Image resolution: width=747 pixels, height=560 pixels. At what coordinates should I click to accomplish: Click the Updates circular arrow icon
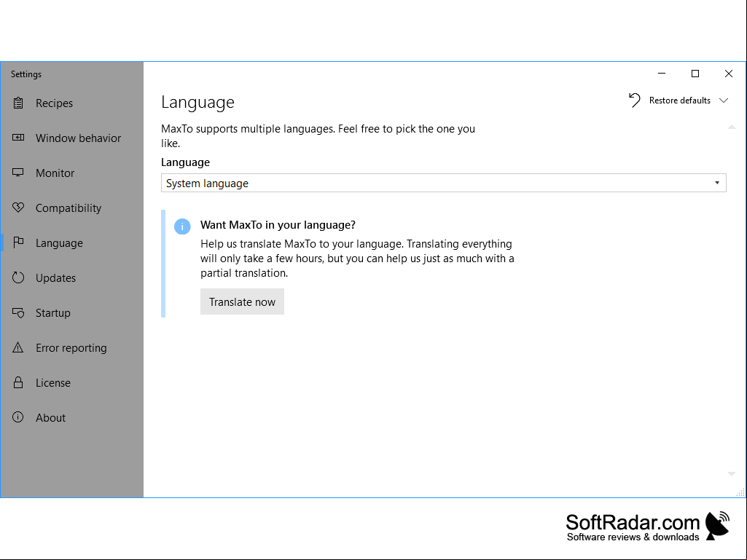click(18, 277)
